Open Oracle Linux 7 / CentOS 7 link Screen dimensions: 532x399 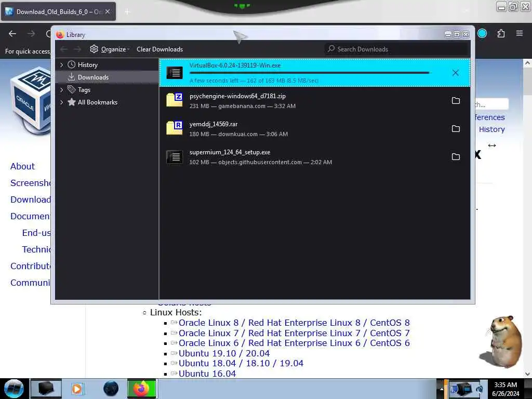294,333
